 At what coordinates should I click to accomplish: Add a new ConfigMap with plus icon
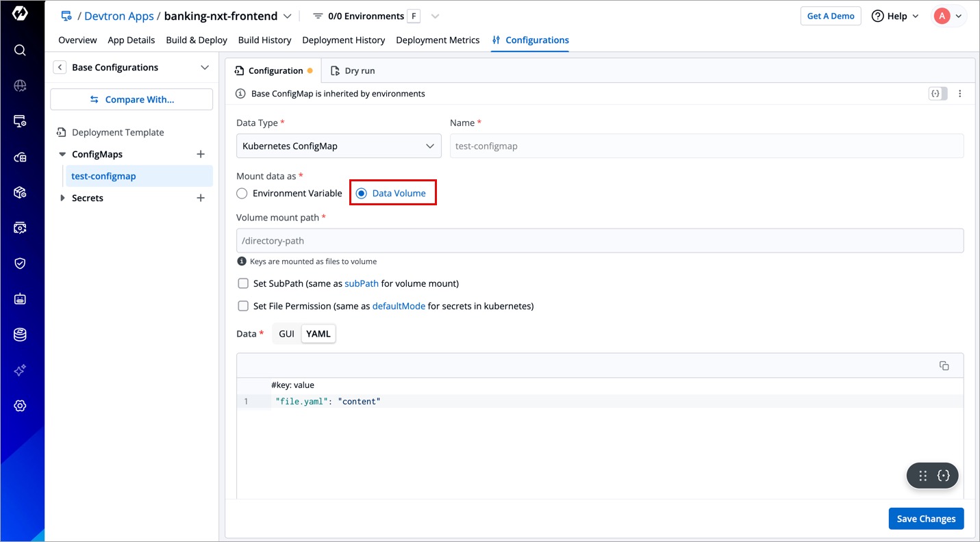(x=201, y=155)
